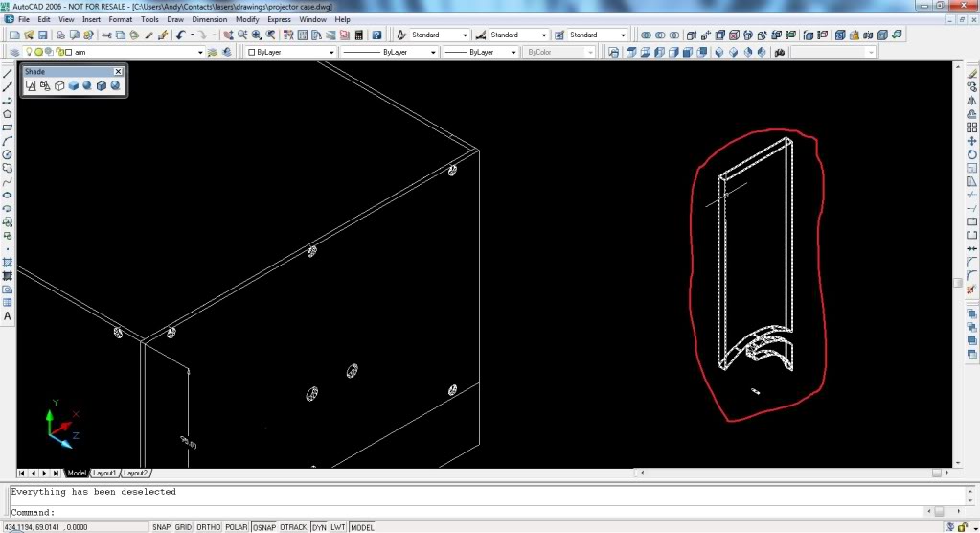The height and width of the screenshot is (533, 980).
Task: Toggle SNAP mode in the status bar
Action: point(161,527)
